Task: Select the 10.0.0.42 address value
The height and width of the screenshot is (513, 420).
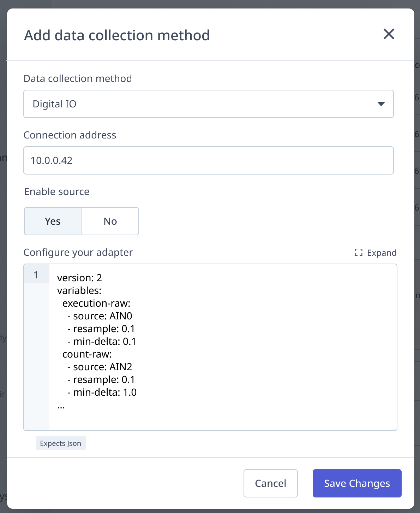Action: tap(52, 160)
